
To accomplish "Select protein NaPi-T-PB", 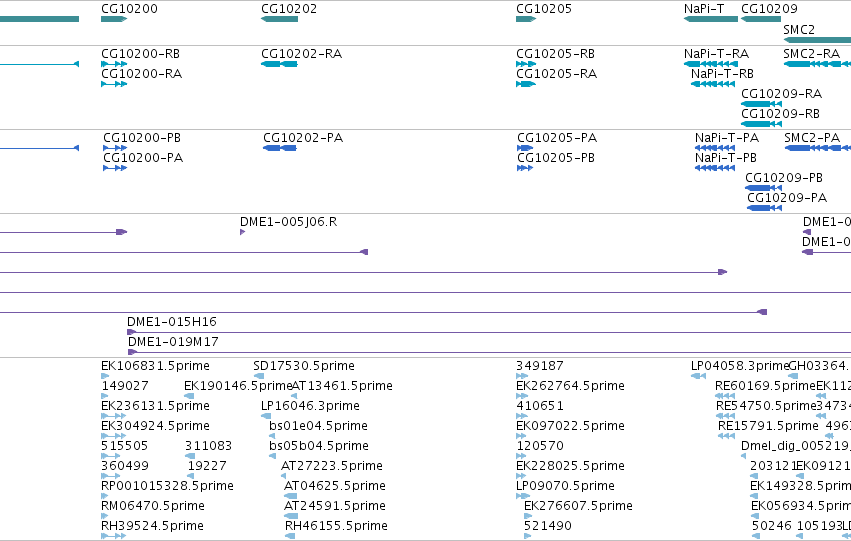I will [715, 168].
